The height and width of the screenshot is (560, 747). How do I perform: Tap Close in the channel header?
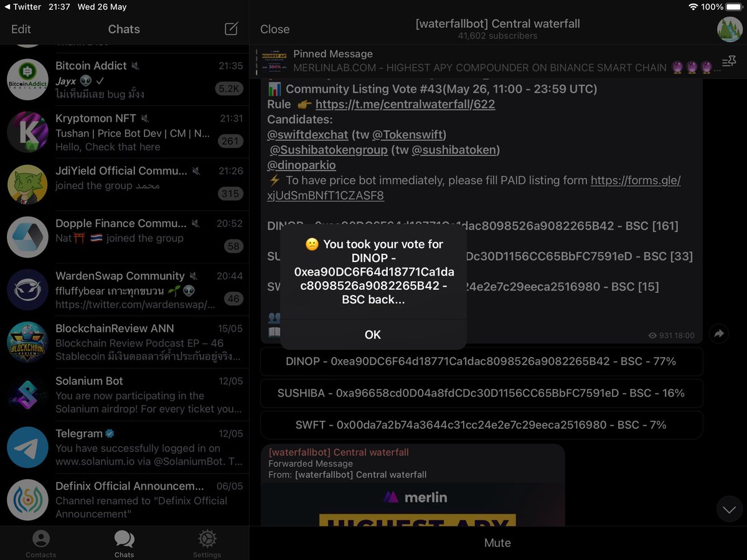pyautogui.click(x=275, y=29)
